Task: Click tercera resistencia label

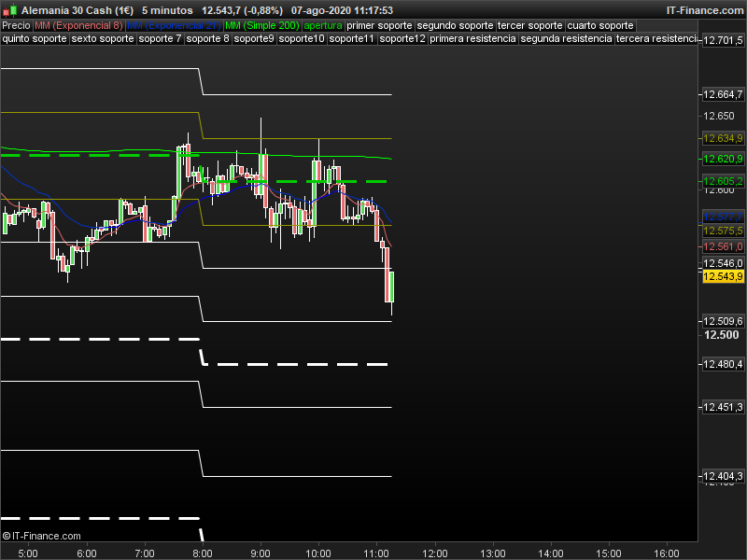Action: (656, 38)
